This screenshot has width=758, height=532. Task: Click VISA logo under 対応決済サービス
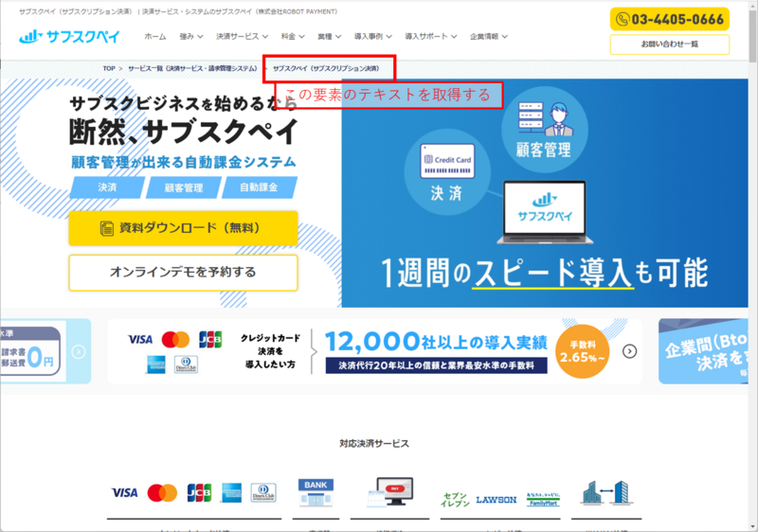pos(125,493)
